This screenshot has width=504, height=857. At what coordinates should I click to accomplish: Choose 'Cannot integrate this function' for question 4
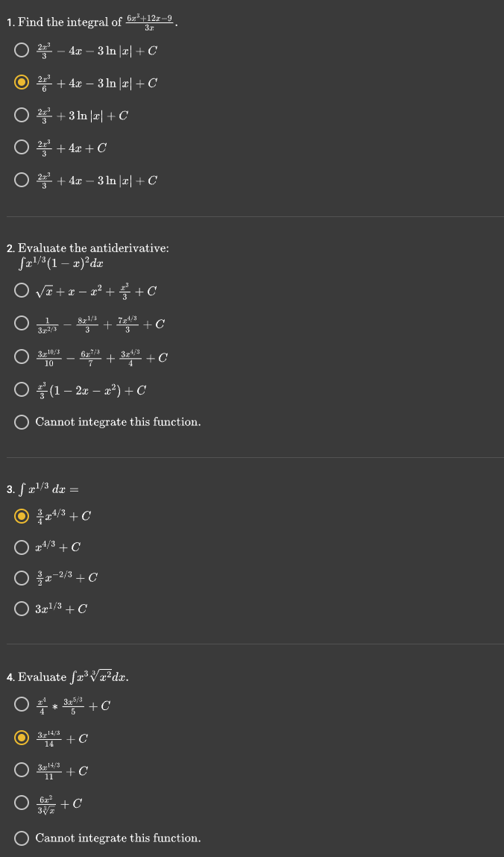point(21,838)
